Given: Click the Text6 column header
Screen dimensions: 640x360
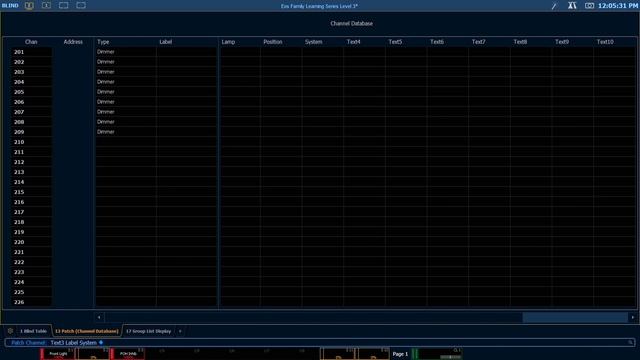Looking at the screenshot, I should (x=437, y=42).
